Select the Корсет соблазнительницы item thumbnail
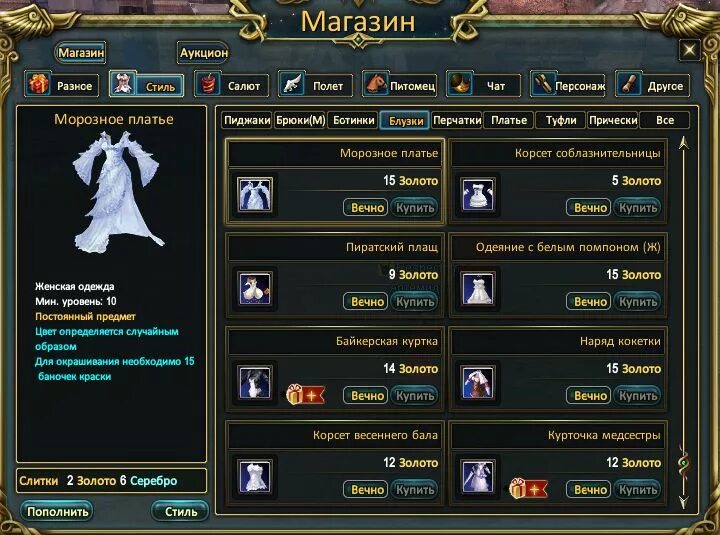The height and width of the screenshot is (535, 720). click(x=478, y=194)
